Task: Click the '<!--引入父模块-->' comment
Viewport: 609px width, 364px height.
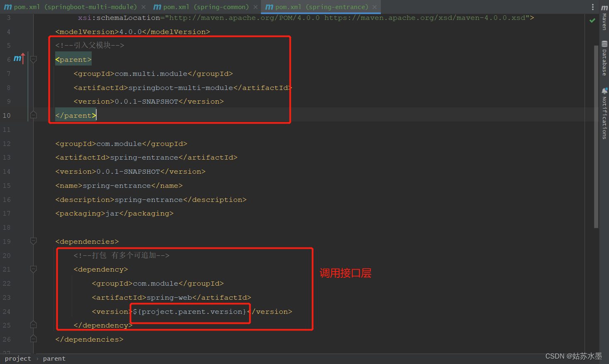Action: pyautogui.click(x=90, y=45)
